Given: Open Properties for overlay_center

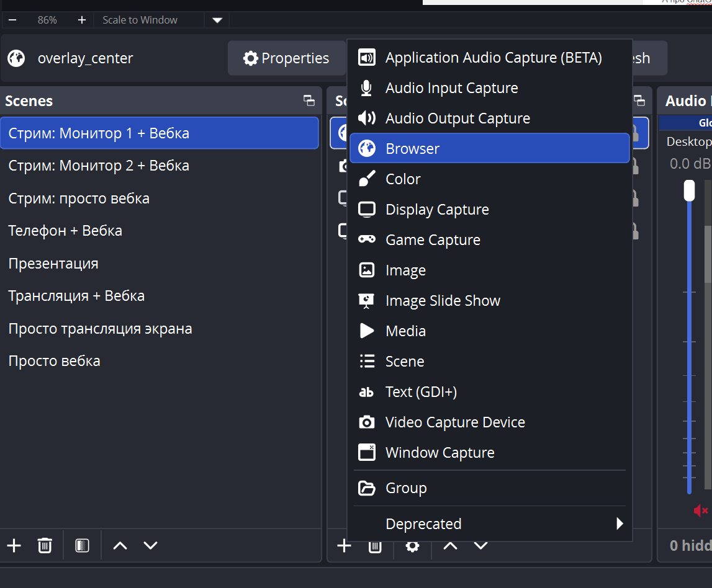Looking at the screenshot, I should pyautogui.click(x=286, y=58).
